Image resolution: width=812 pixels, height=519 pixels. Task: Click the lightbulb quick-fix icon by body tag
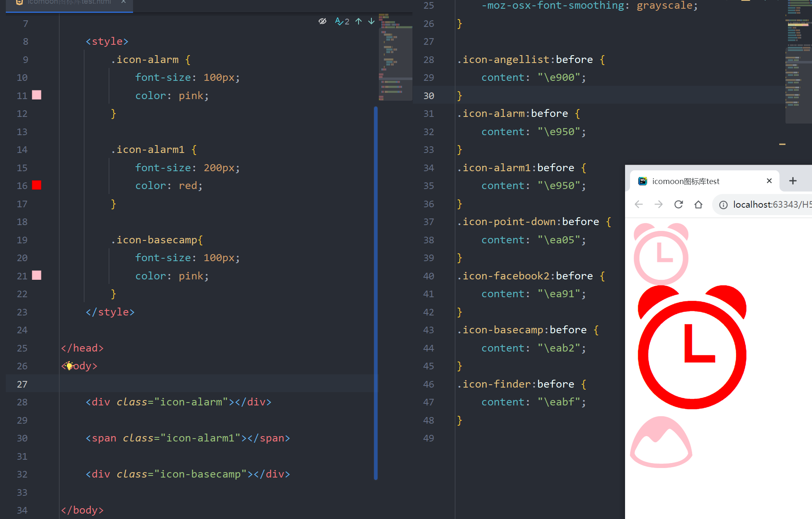(x=69, y=366)
